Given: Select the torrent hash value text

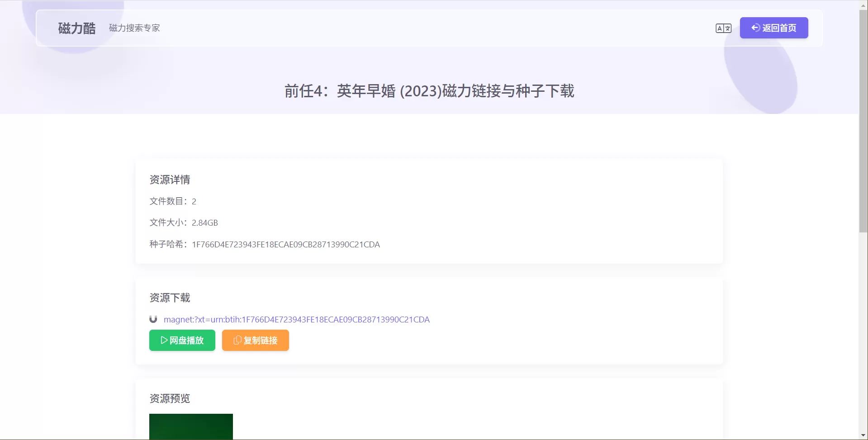Looking at the screenshot, I should [x=285, y=244].
